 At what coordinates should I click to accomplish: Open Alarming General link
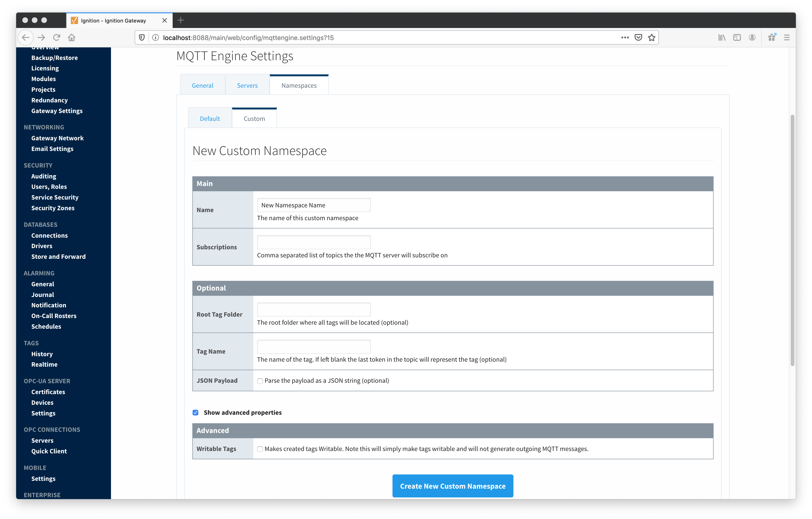(x=42, y=284)
